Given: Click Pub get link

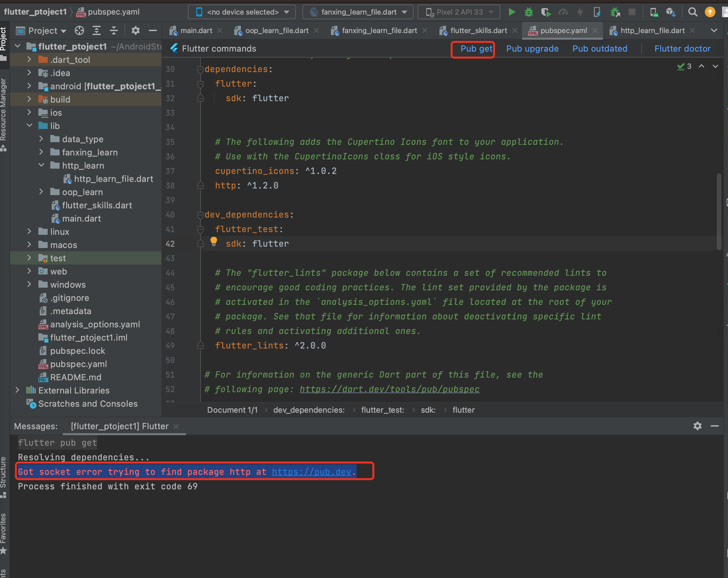Looking at the screenshot, I should point(476,49).
